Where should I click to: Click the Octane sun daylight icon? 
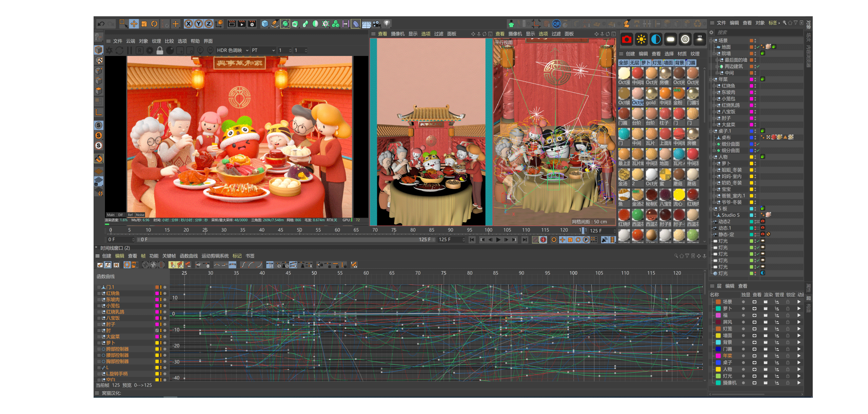click(x=641, y=39)
